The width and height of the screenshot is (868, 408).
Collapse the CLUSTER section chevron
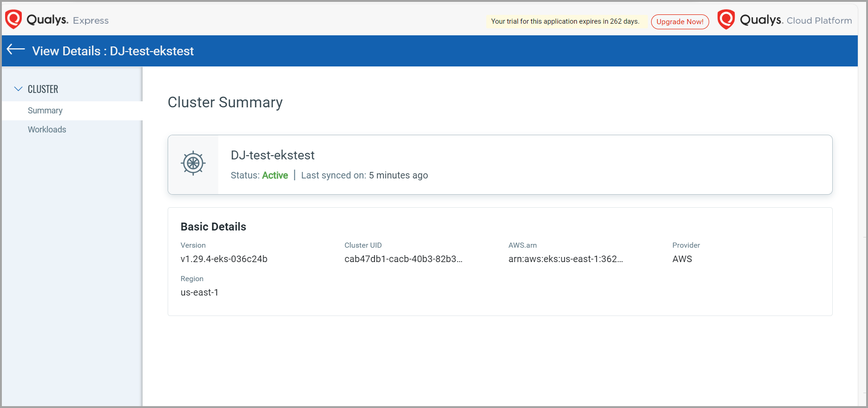[19, 89]
